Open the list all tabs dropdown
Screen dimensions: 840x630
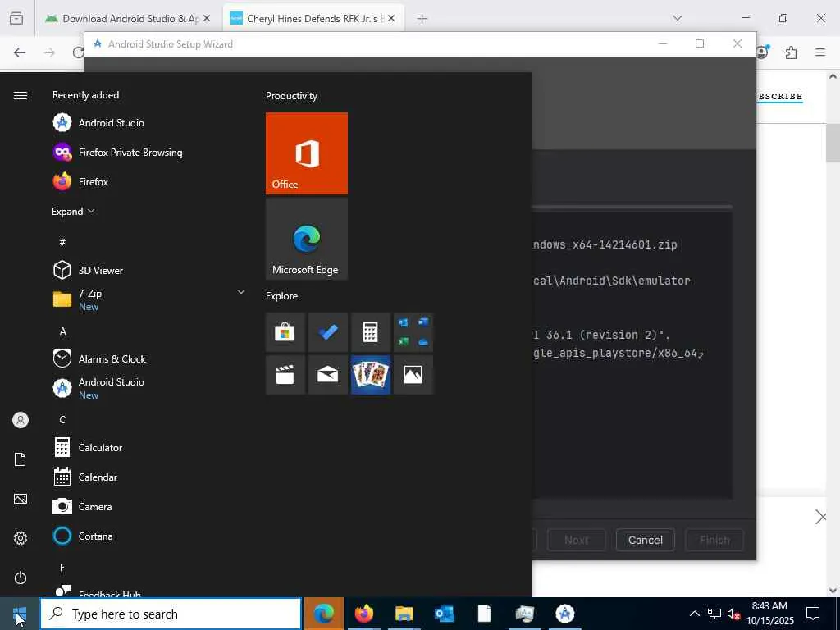point(678,18)
